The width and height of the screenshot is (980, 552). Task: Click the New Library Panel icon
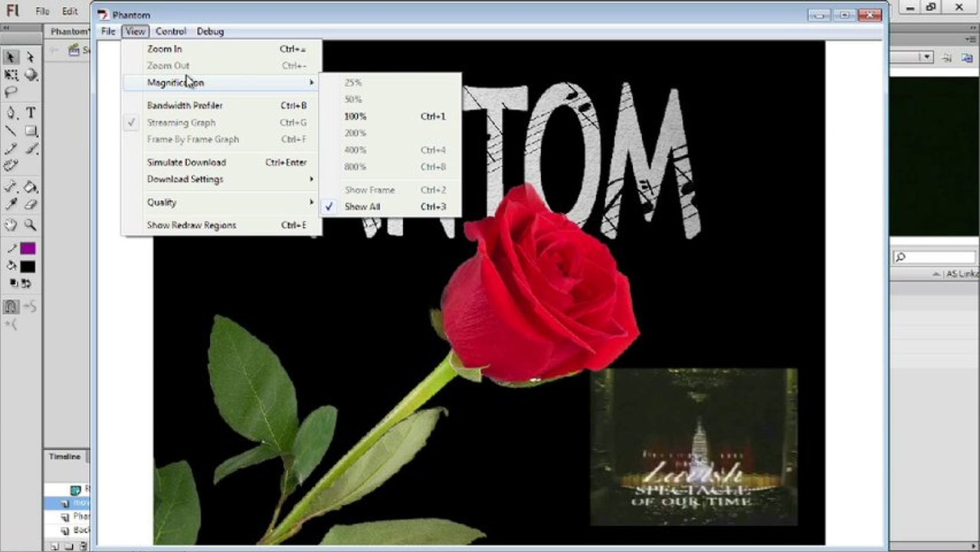965,57
